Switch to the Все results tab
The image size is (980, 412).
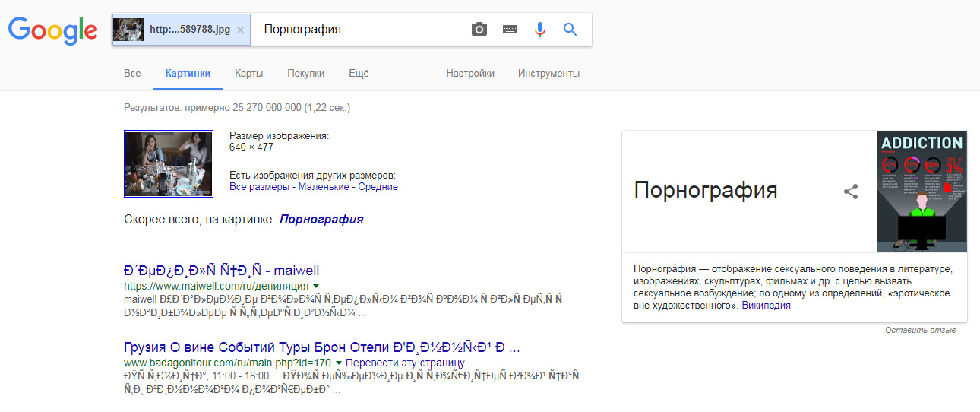click(132, 74)
